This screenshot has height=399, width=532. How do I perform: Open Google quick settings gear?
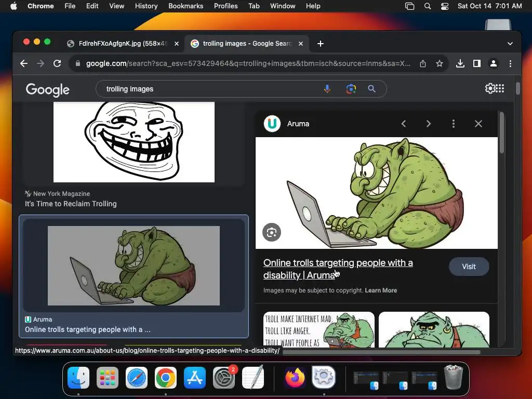[489, 88]
